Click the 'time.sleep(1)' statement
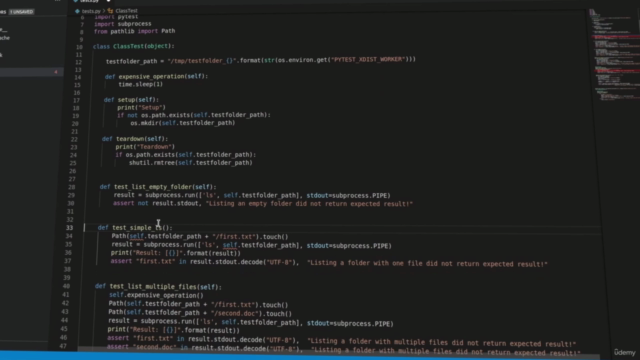The height and width of the screenshot is (360, 640). (140, 84)
